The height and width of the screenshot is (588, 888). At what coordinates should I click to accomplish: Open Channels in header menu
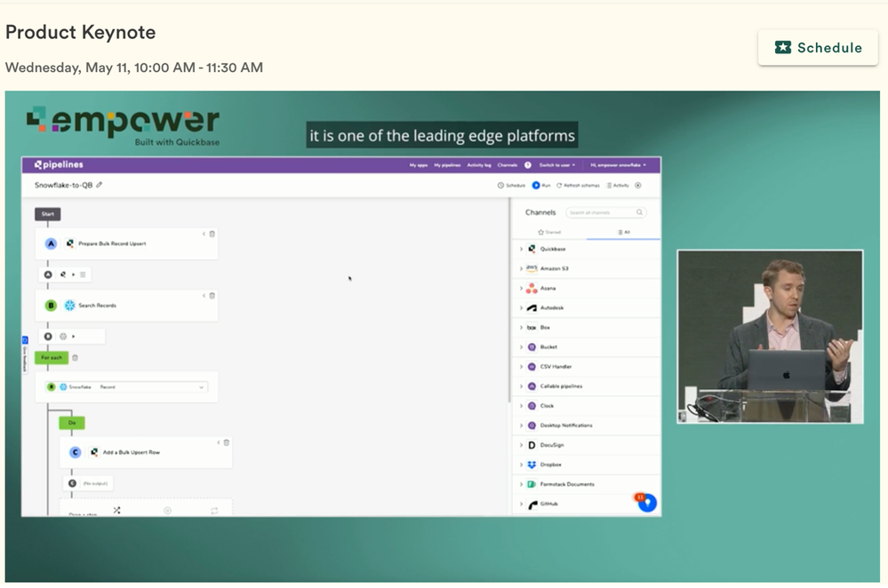[x=507, y=165]
